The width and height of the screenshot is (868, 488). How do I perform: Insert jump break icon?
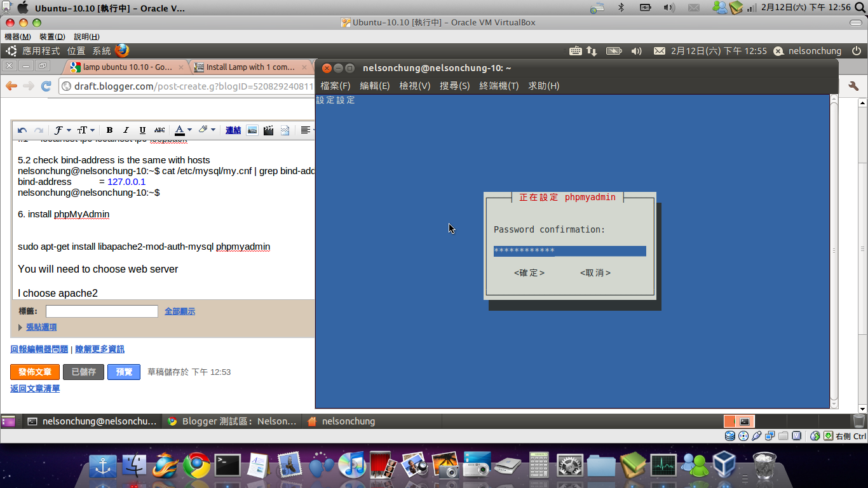point(285,130)
